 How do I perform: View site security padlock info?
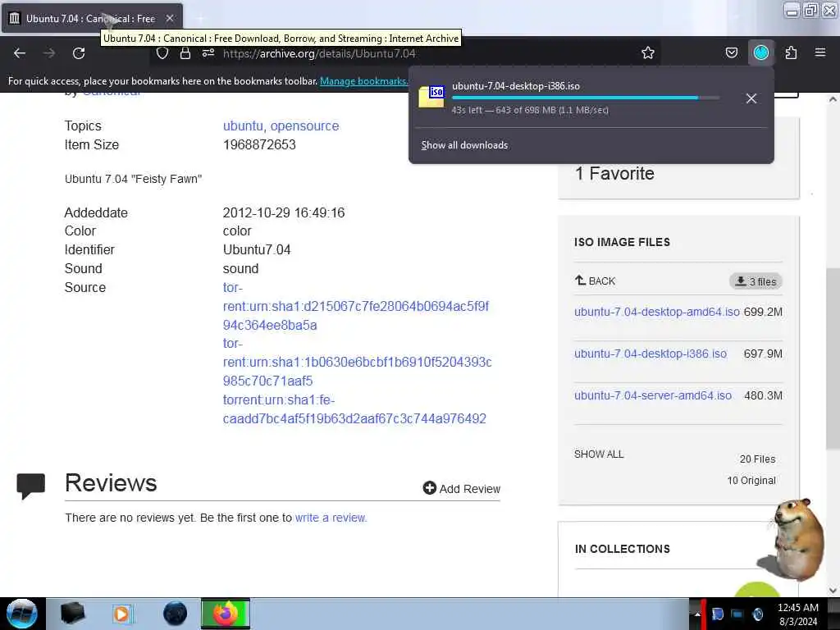coord(185,53)
